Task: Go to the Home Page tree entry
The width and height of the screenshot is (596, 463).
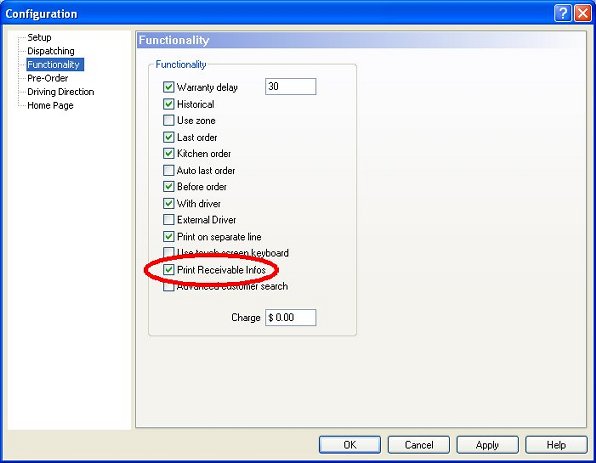Action: tap(50, 106)
